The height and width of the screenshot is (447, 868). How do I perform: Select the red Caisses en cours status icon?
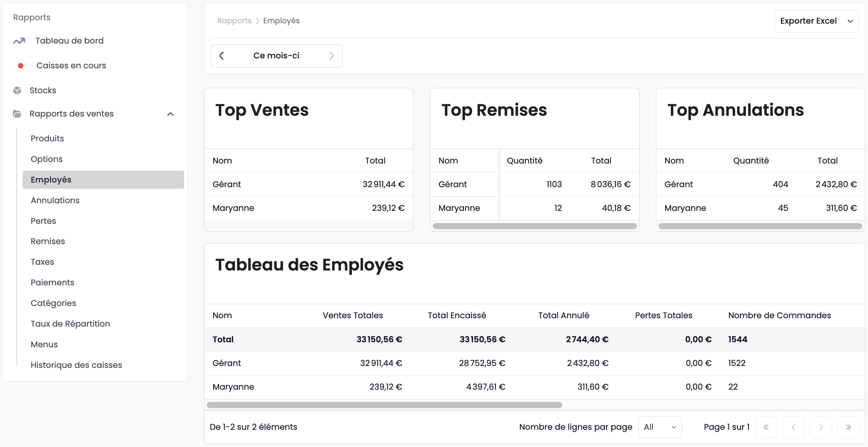pos(21,65)
